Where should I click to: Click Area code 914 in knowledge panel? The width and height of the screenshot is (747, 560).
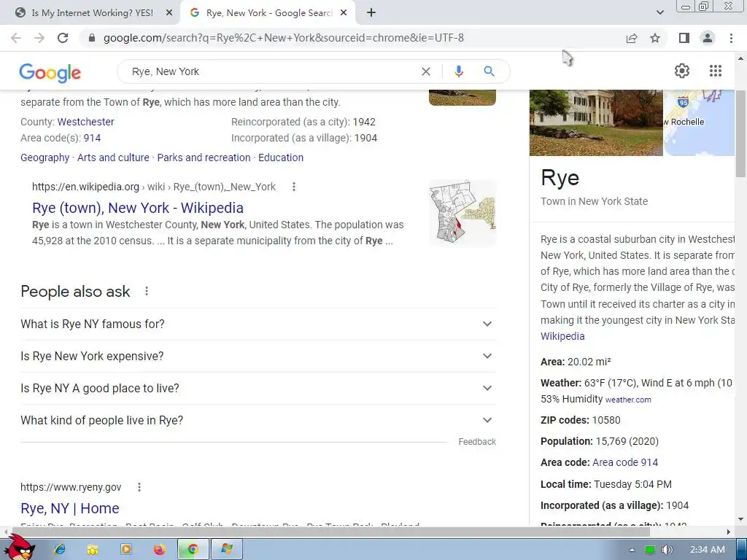click(x=625, y=462)
